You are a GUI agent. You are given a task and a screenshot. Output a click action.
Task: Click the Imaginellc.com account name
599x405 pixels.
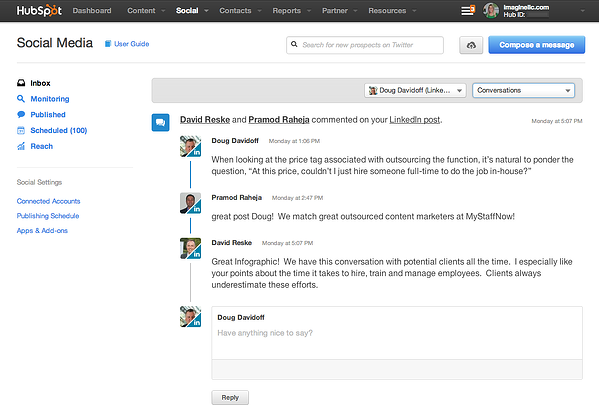(526, 7)
